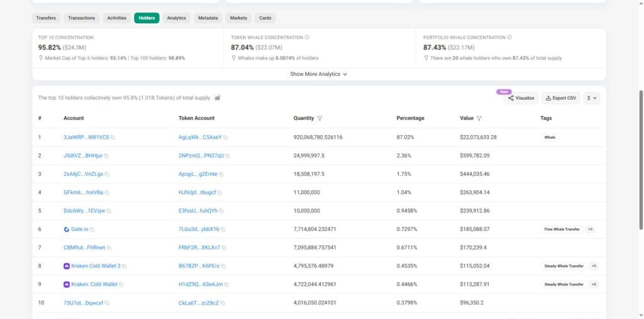The width and height of the screenshot is (644, 319).
Task: Select percentage 87.02%
Action: [405, 138]
